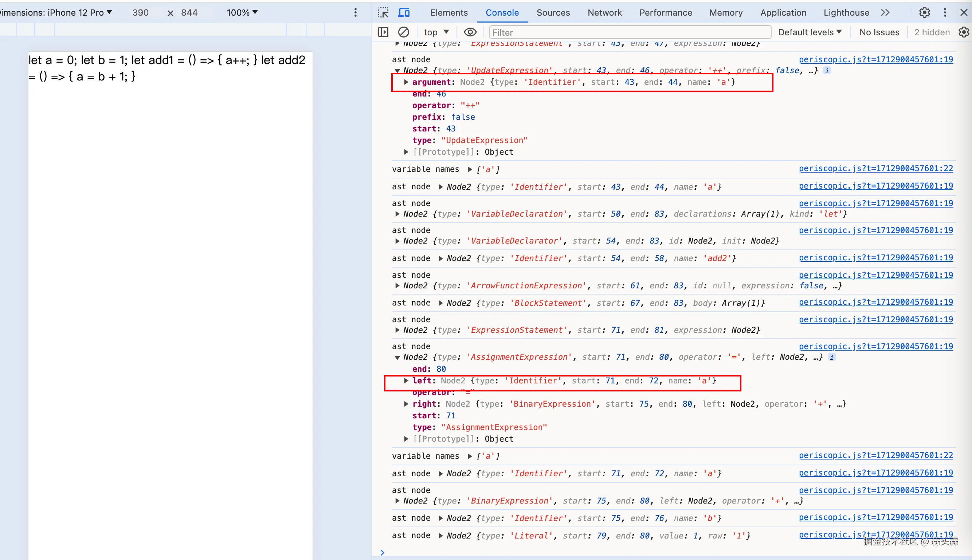
Task: Open device toolbar more options menu
Action: coord(355,13)
